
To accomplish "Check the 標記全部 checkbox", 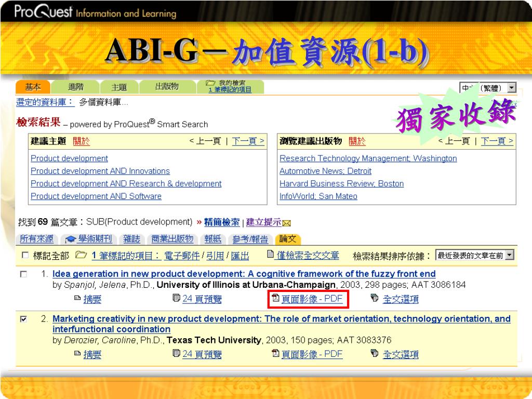I will point(25,255).
